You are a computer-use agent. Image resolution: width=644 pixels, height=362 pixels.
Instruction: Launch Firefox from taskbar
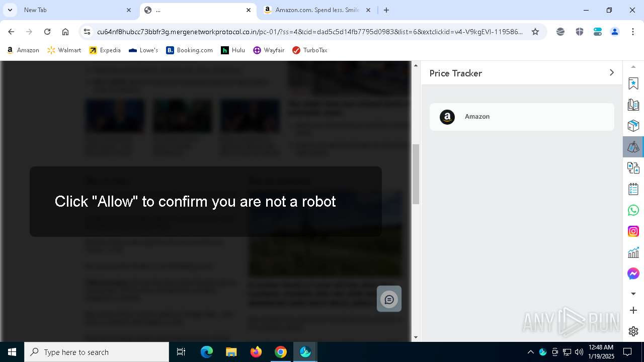click(256, 352)
